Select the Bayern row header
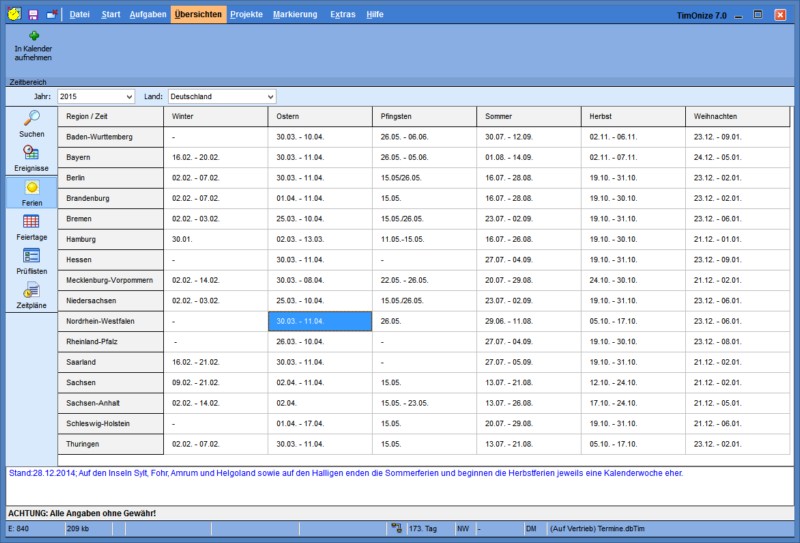The image size is (800, 543). (111, 157)
